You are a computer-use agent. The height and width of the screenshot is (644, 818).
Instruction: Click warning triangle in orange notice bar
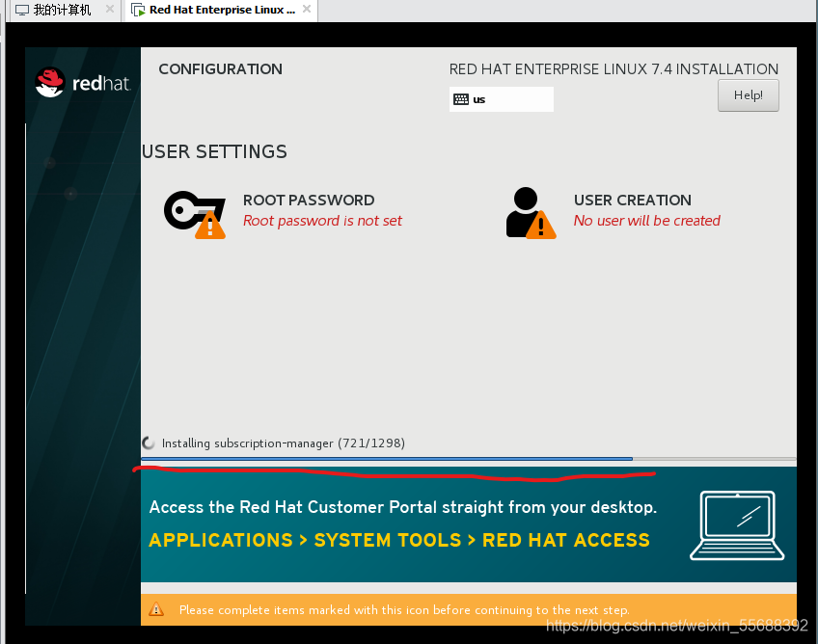tap(156, 609)
